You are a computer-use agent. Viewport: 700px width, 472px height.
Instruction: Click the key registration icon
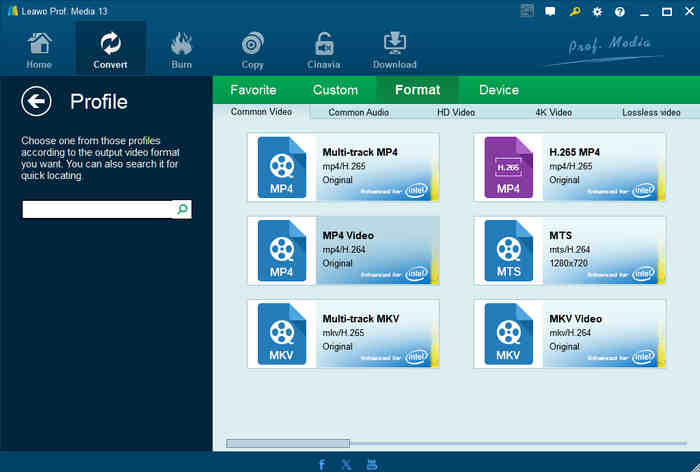(575, 12)
